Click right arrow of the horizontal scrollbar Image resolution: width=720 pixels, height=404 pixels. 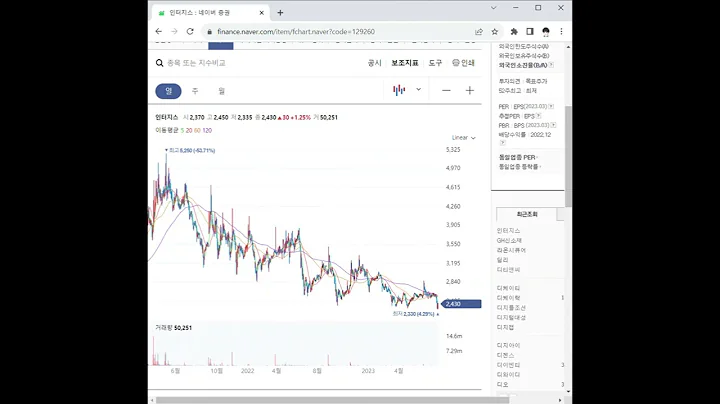coord(560,400)
